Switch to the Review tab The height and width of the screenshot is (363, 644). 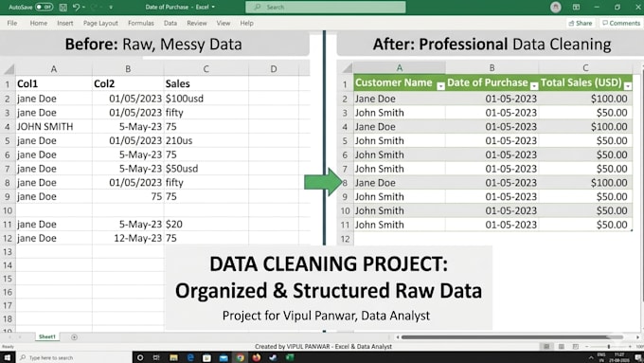197,23
